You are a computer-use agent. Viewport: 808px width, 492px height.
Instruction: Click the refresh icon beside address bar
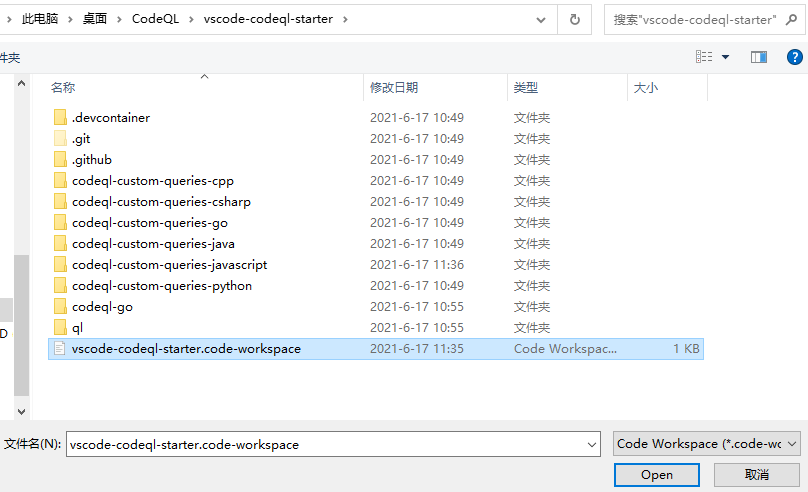[x=575, y=20]
